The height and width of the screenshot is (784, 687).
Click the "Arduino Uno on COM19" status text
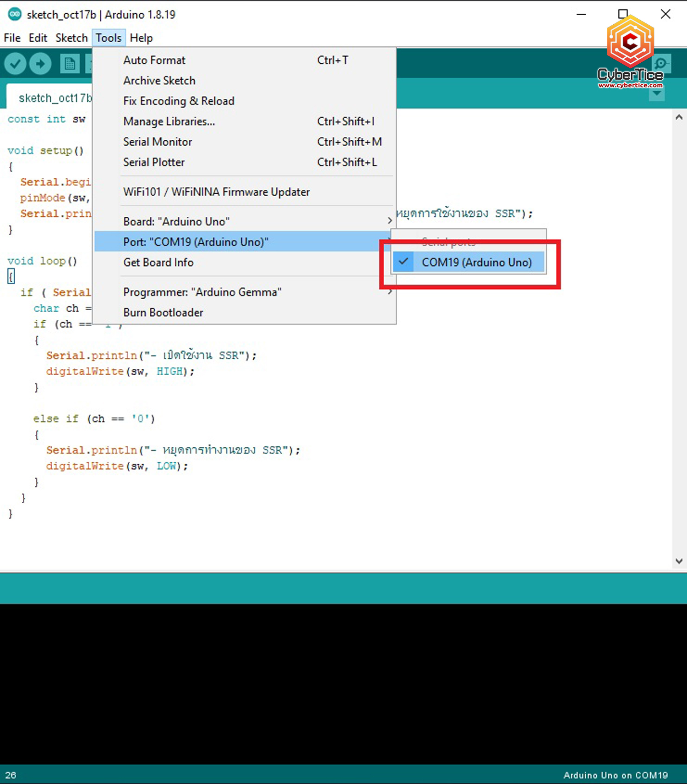point(615,775)
